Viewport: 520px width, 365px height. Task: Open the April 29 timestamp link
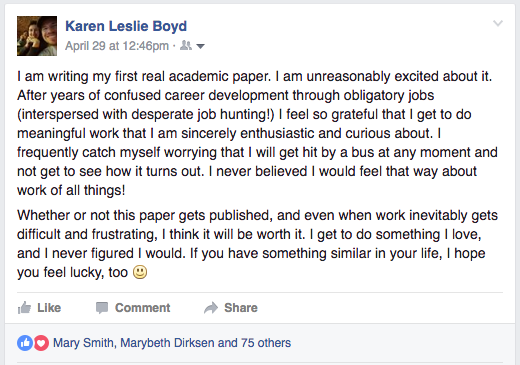117,46
